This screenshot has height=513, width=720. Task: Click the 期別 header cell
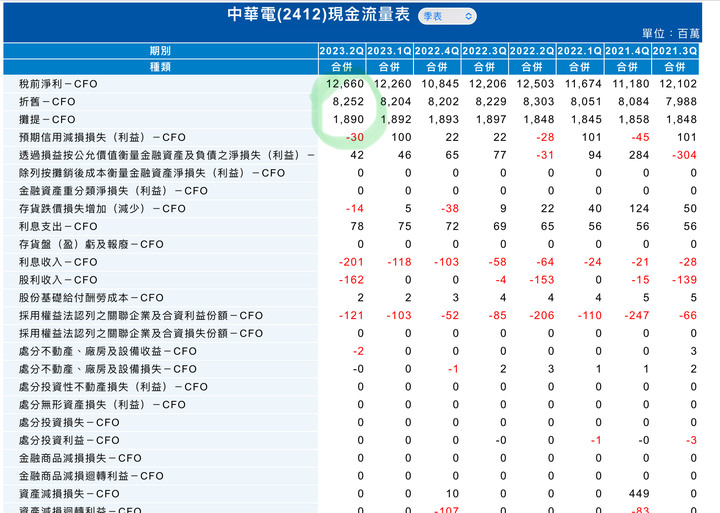pyautogui.click(x=160, y=51)
